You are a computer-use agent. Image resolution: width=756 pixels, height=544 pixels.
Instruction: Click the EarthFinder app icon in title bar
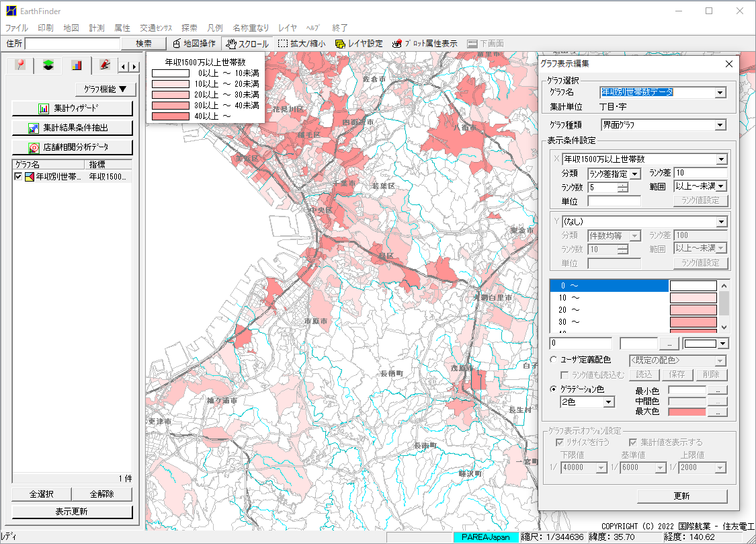tap(11, 11)
